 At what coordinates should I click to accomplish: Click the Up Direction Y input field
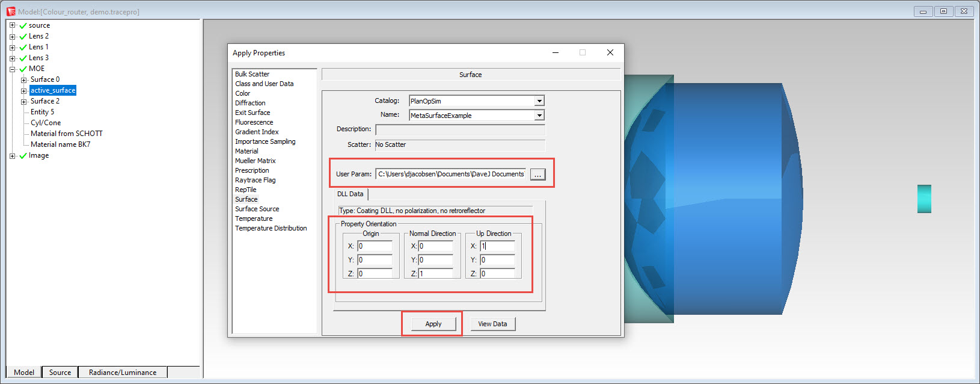(x=497, y=260)
